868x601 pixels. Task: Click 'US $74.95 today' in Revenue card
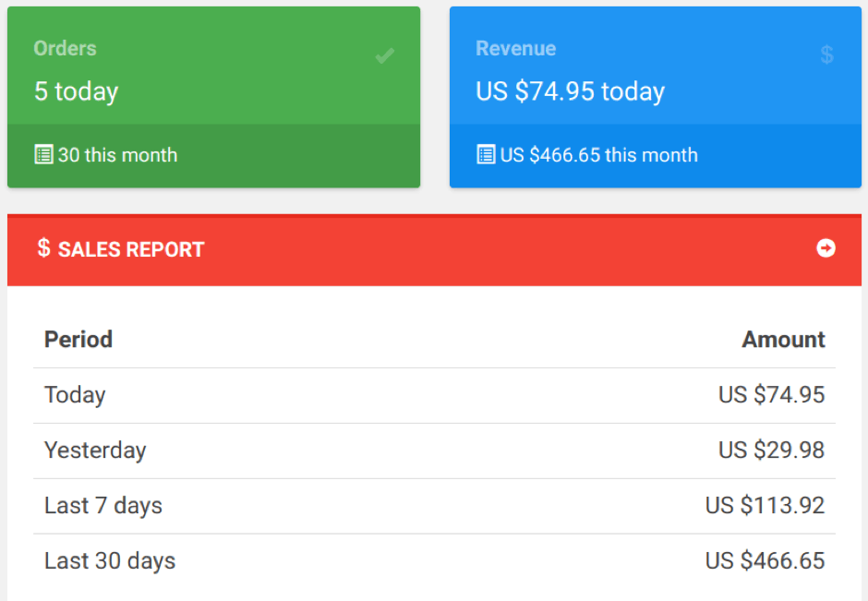click(570, 91)
